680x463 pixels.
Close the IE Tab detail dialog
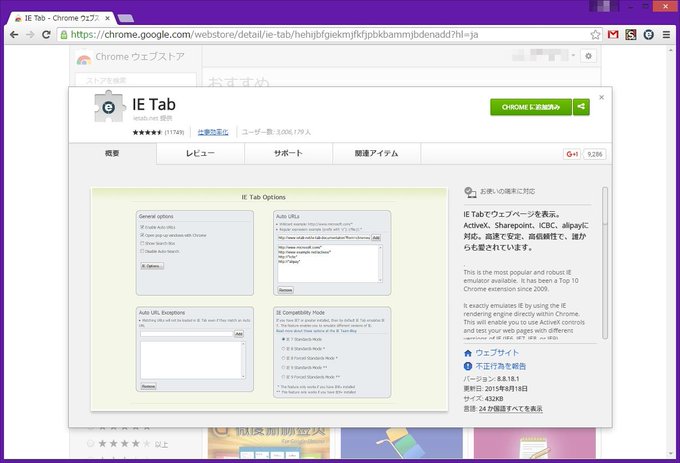point(602,97)
